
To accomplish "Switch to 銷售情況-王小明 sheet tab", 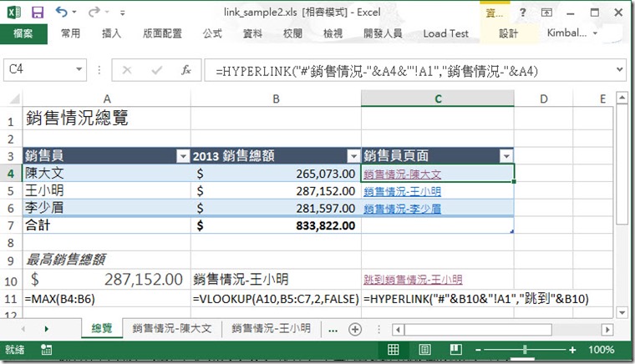I will pyautogui.click(x=271, y=328).
